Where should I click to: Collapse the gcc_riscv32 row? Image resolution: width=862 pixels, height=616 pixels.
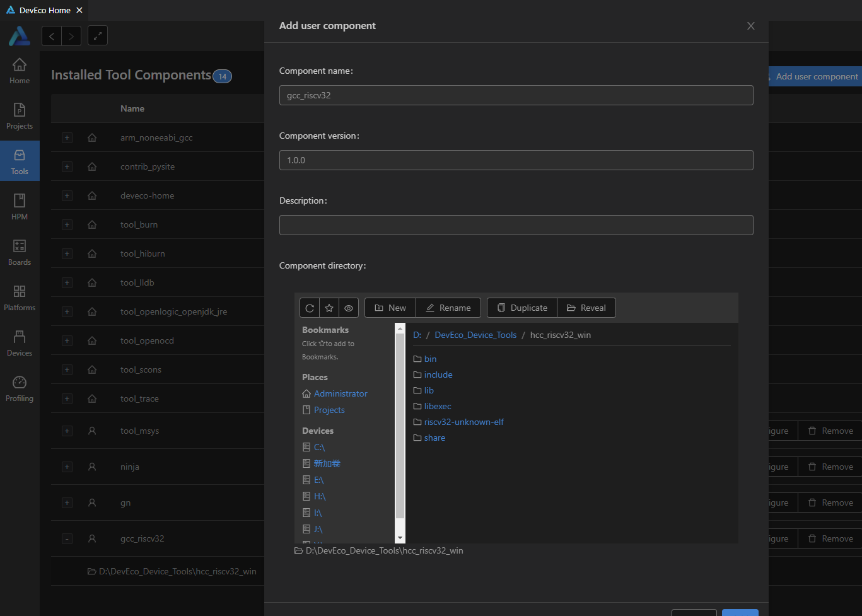point(67,538)
